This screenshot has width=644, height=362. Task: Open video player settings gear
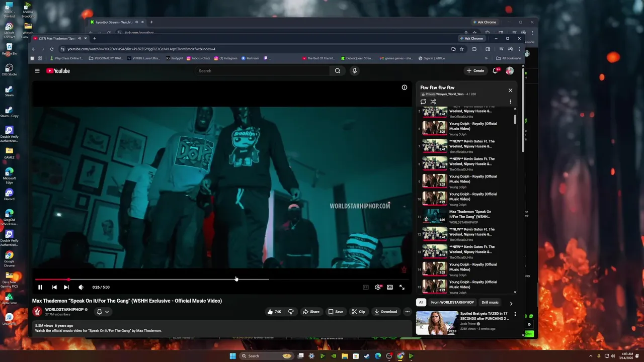(x=378, y=287)
